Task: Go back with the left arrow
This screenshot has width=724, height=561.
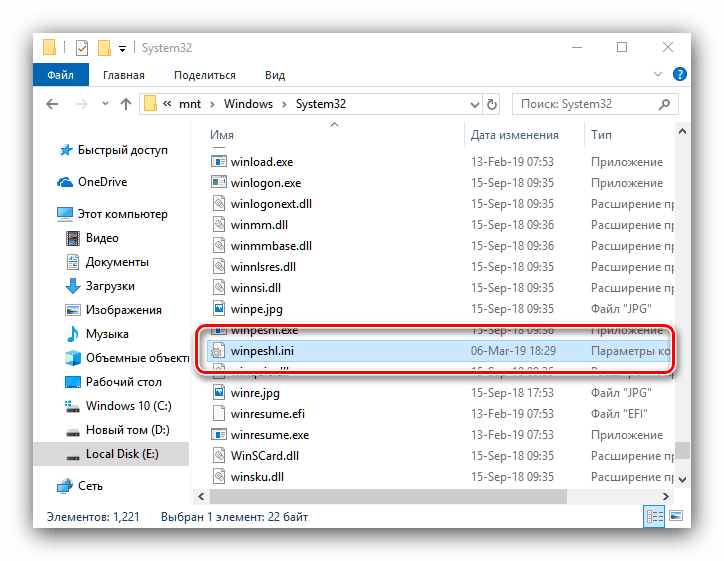Action: (x=52, y=104)
